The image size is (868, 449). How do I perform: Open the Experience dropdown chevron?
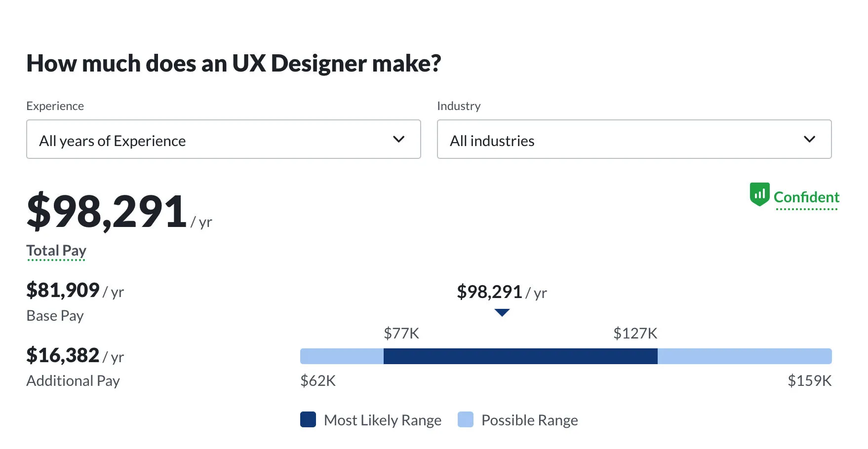[399, 140]
